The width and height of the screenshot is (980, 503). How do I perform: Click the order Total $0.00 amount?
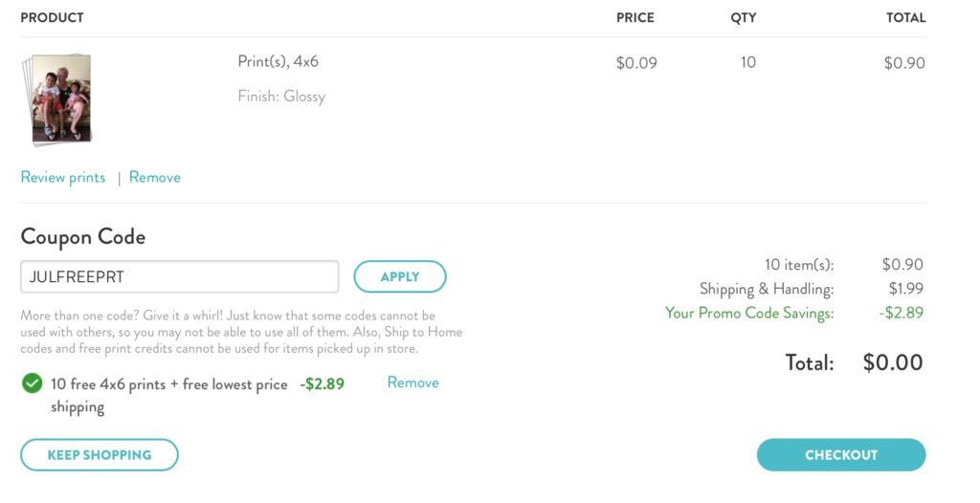tap(893, 363)
